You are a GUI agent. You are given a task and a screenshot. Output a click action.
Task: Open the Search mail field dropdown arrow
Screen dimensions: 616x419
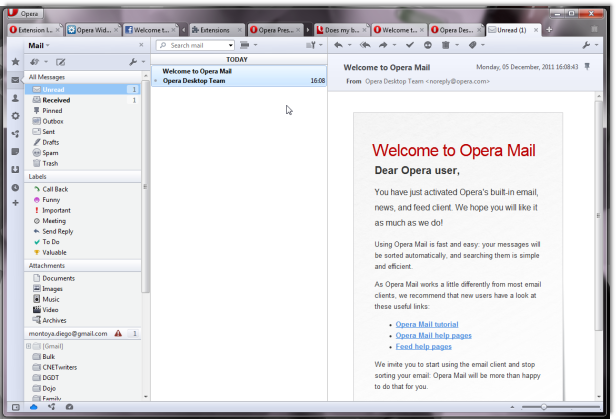[x=231, y=46]
